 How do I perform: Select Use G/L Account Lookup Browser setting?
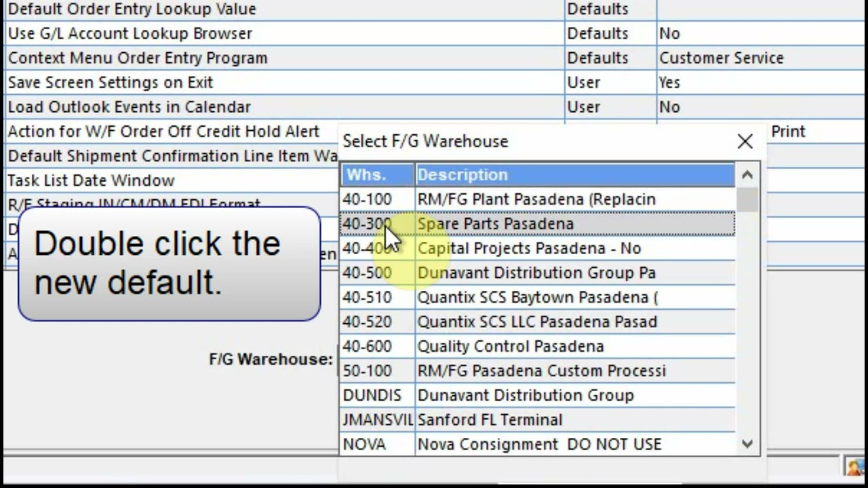(130, 34)
